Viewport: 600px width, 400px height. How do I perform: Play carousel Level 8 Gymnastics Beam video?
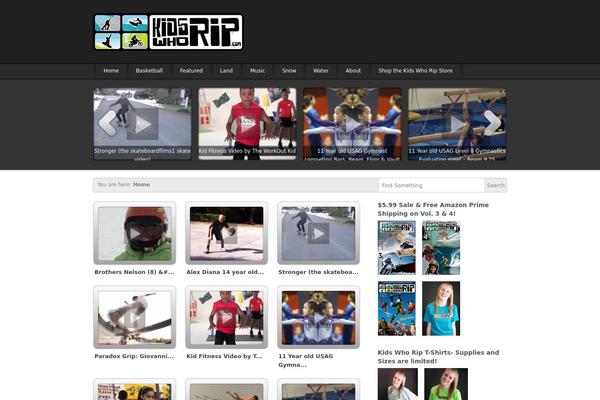point(457,124)
